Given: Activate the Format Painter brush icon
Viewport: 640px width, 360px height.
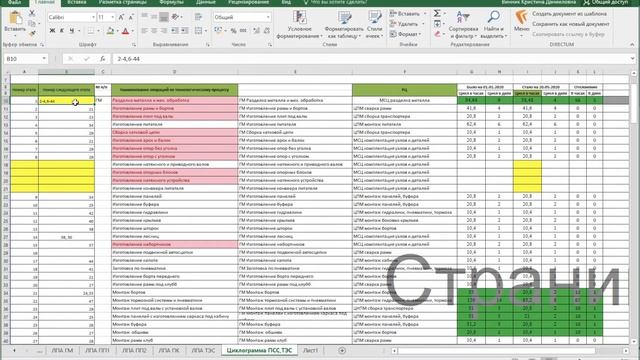Looking at the screenshot, I should [x=32, y=33].
